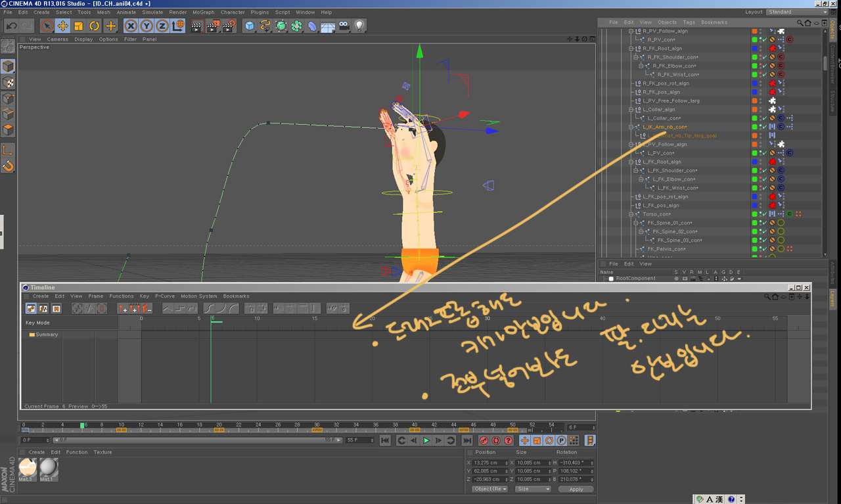Select the Live Selection tool
This screenshot has height=504, width=841.
coord(47,26)
